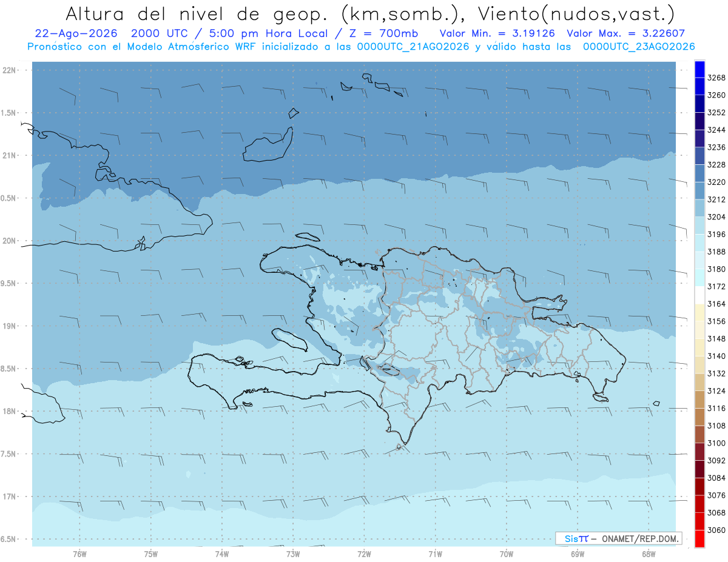The width and height of the screenshot is (728, 562).
Task: Click the '3140' legend value
Action: (716, 356)
